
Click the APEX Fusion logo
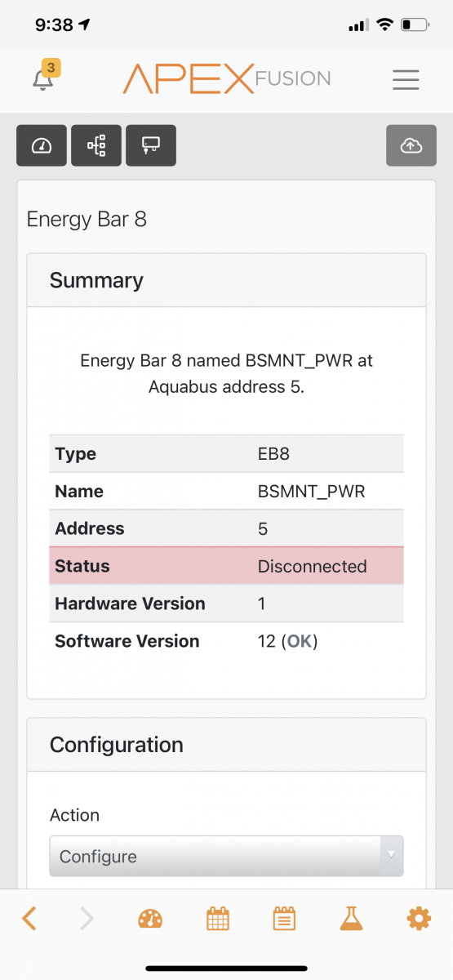227,78
